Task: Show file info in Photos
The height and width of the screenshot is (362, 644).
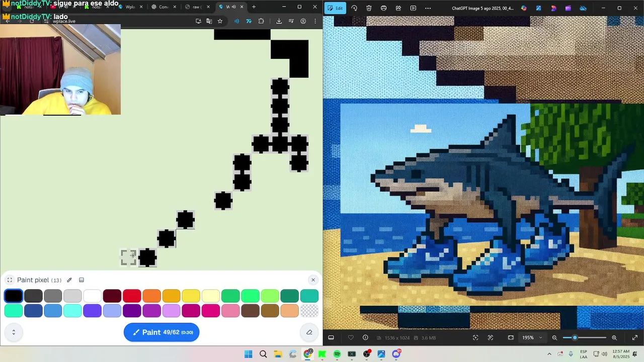Action: point(365,338)
